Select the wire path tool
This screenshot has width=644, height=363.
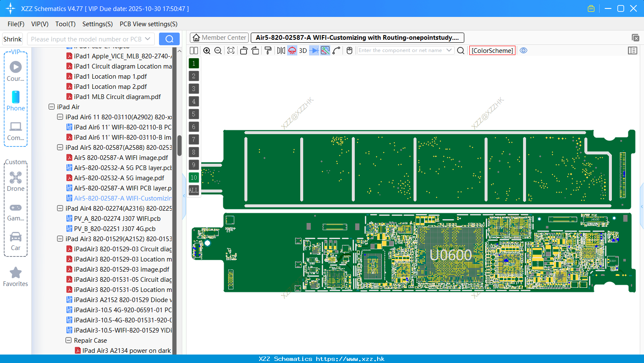(337, 50)
